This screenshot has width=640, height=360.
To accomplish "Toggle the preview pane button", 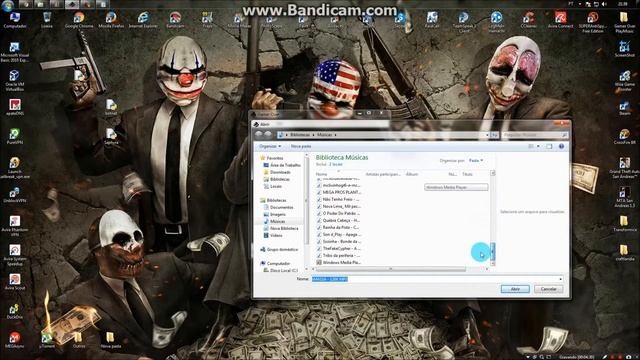I will (x=549, y=146).
